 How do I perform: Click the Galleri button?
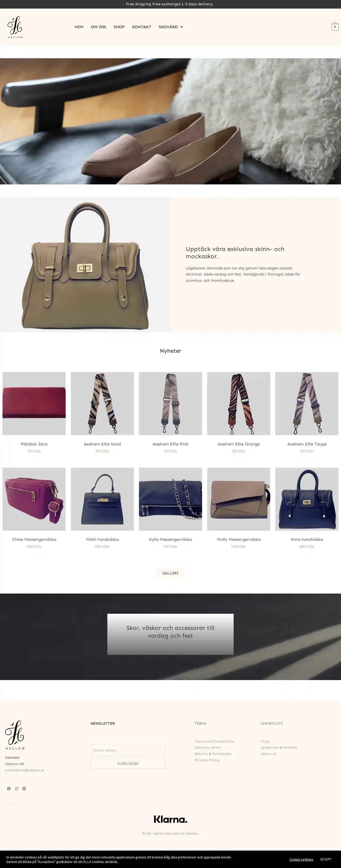pyautogui.click(x=170, y=573)
